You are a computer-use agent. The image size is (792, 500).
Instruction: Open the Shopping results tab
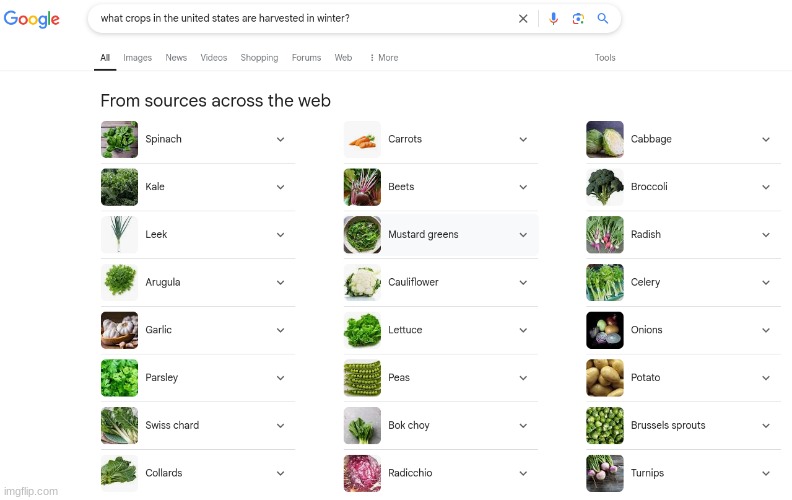click(x=259, y=58)
